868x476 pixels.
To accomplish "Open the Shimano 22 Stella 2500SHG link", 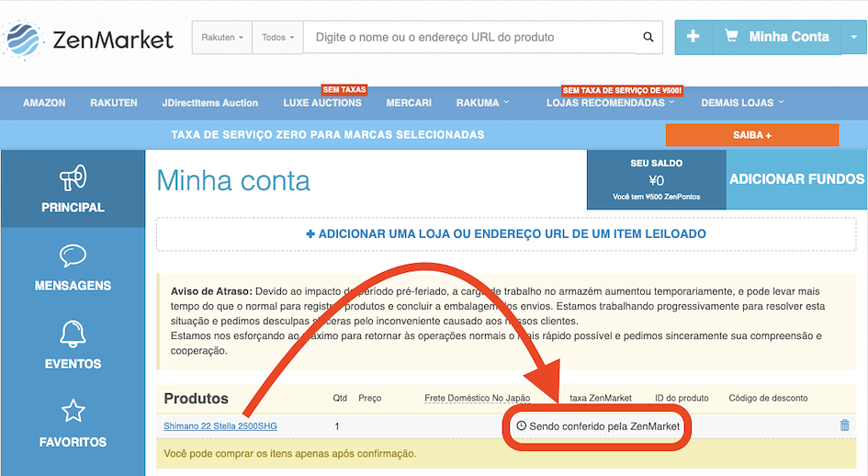I will pyautogui.click(x=220, y=425).
